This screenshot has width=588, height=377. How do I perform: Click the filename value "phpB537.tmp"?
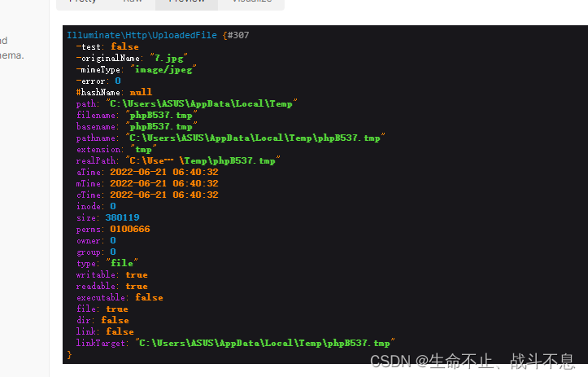[161, 116]
